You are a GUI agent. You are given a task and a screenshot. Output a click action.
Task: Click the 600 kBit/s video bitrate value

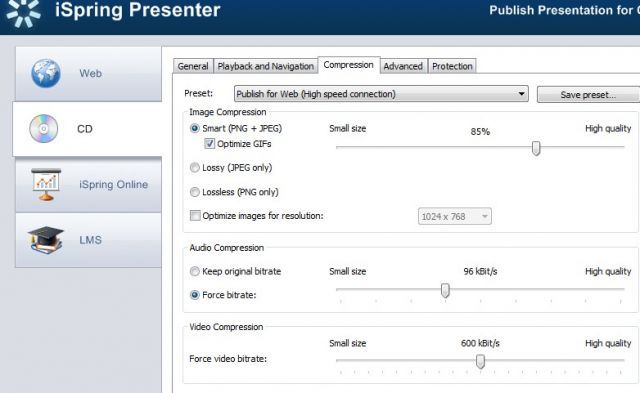480,343
